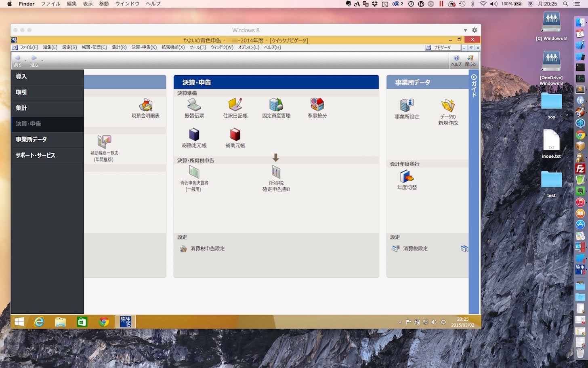Select 弥生15 app in Windows taskbar
This screenshot has width=588, height=368.
[126, 322]
